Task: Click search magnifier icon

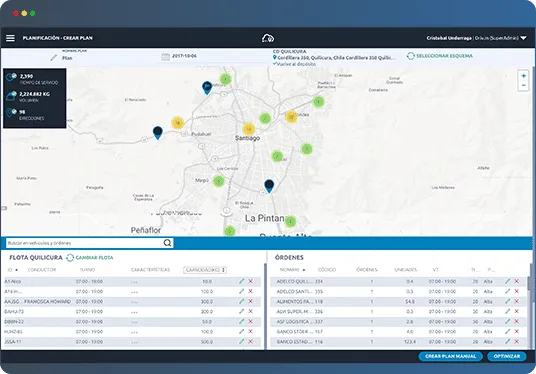Action: pyautogui.click(x=167, y=243)
